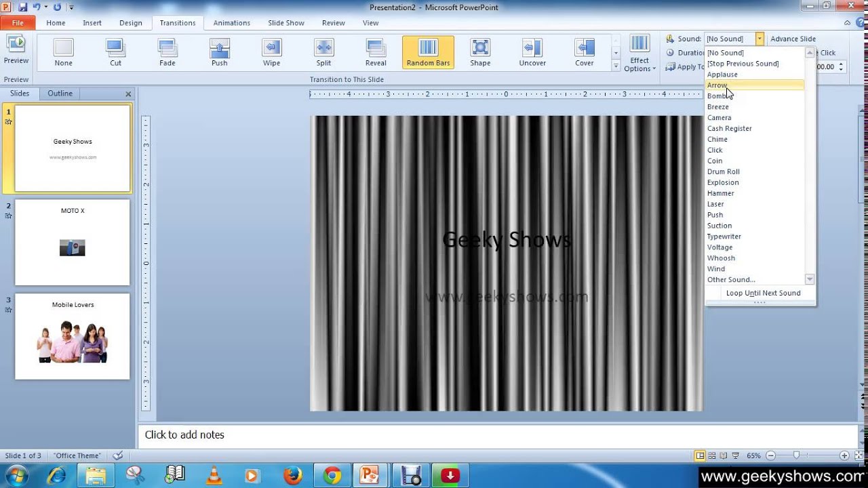
Task: Apply the Fade transition
Action: click(167, 52)
